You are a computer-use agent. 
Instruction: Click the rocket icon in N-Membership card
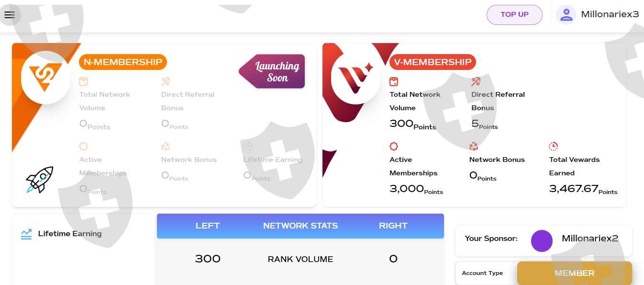39,180
